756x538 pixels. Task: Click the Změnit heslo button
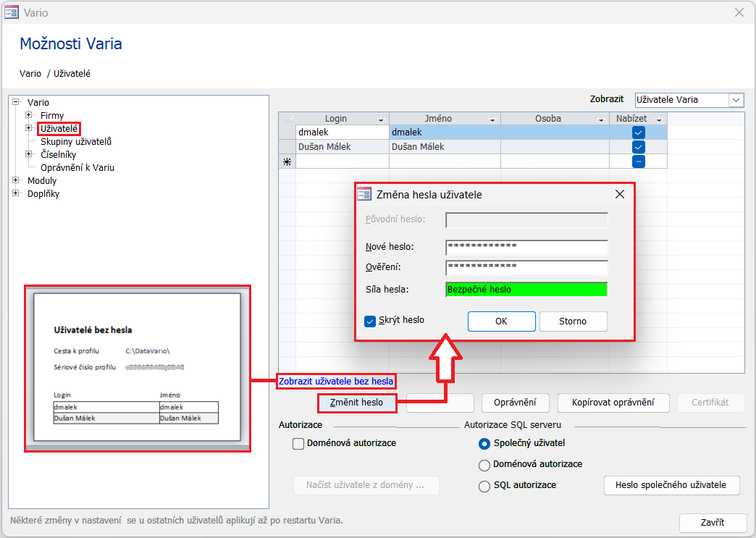coord(357,403)
